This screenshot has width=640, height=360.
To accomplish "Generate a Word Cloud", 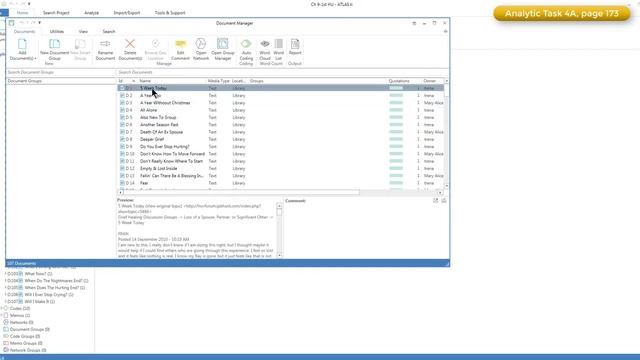I will pyautogui.click(x=264, y=50).
